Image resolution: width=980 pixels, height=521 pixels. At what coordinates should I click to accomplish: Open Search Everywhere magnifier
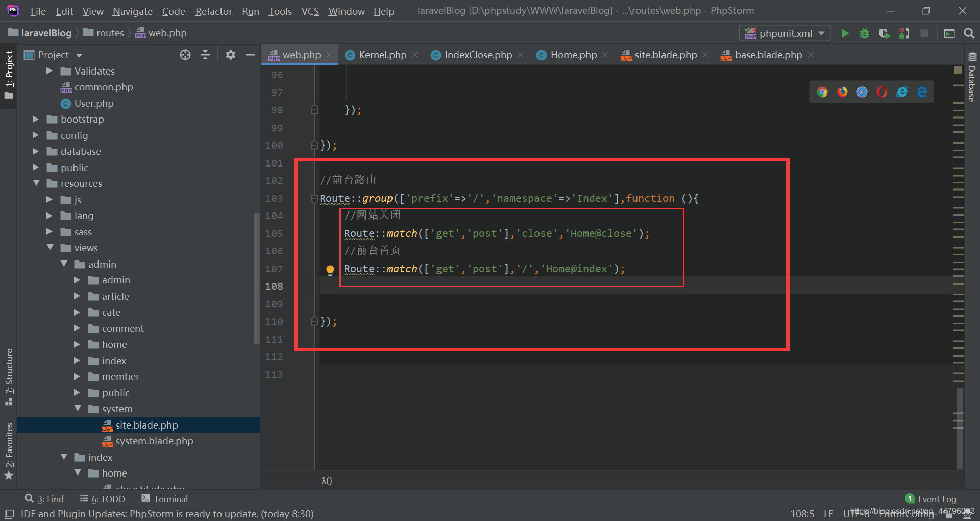[969, 33]
